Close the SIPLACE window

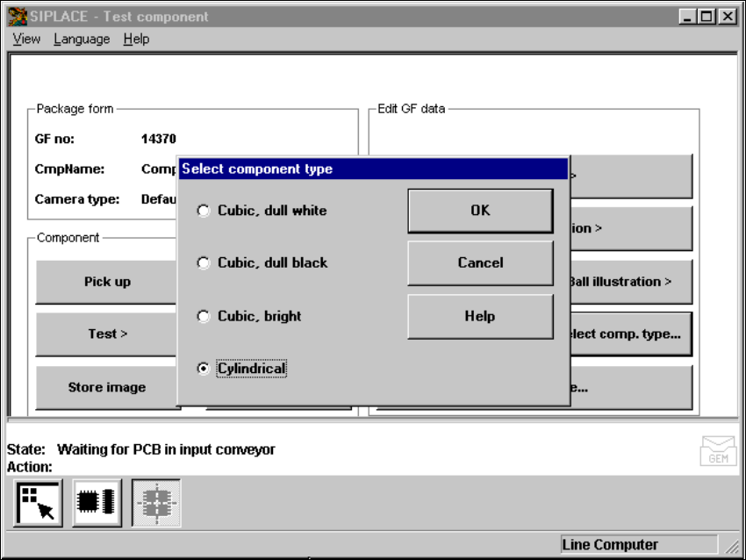pos(728,17)
